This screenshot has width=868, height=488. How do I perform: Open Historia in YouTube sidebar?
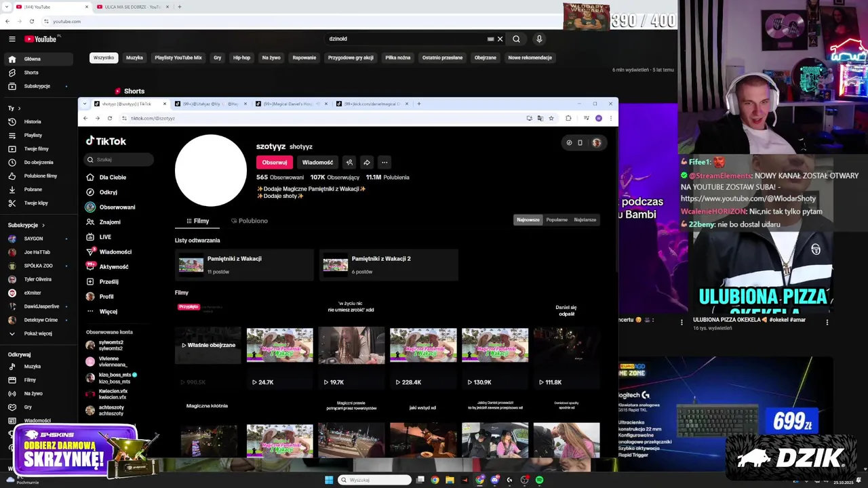coord(33,122)
